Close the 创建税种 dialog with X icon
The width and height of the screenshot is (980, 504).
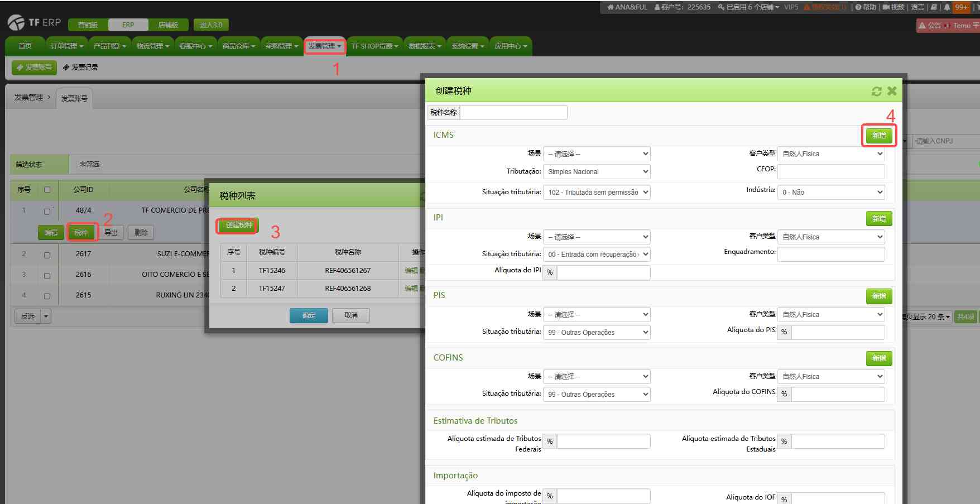pos(892,91)
